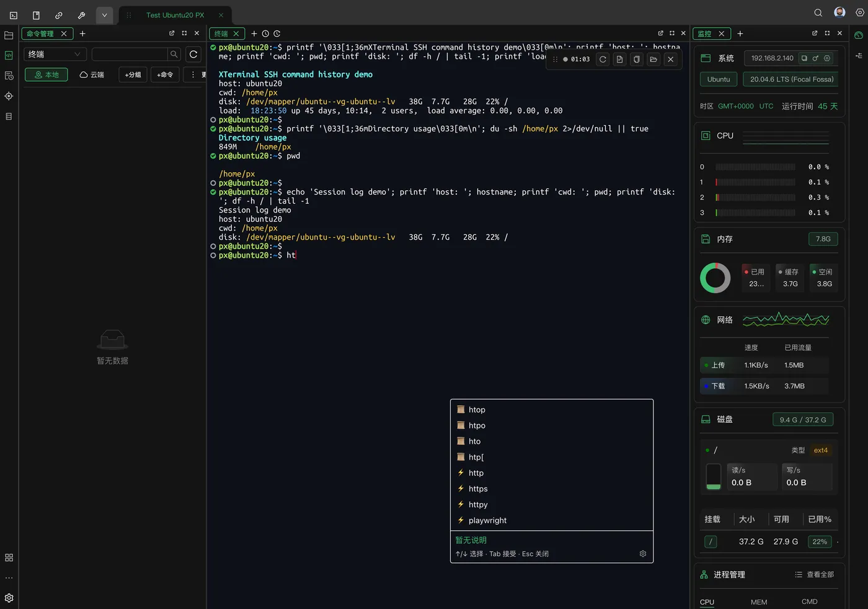Choose the htpo autocomplete suggestion

point(552,426)
